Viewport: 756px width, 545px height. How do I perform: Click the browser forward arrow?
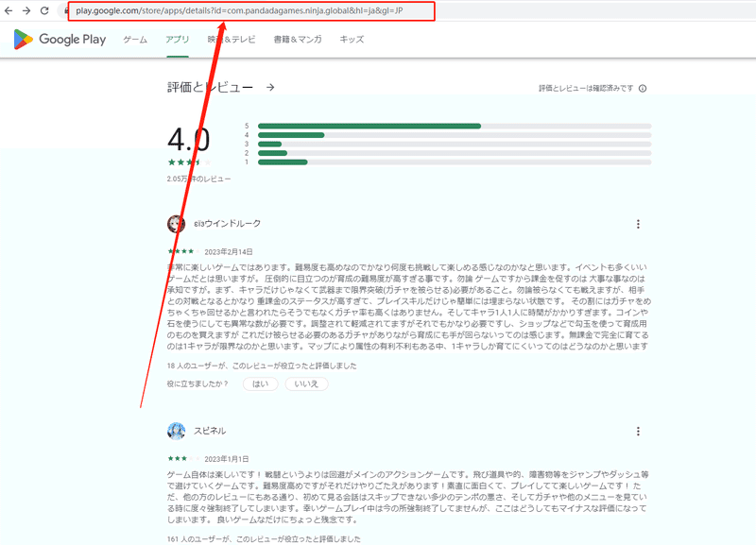(26, 10)
